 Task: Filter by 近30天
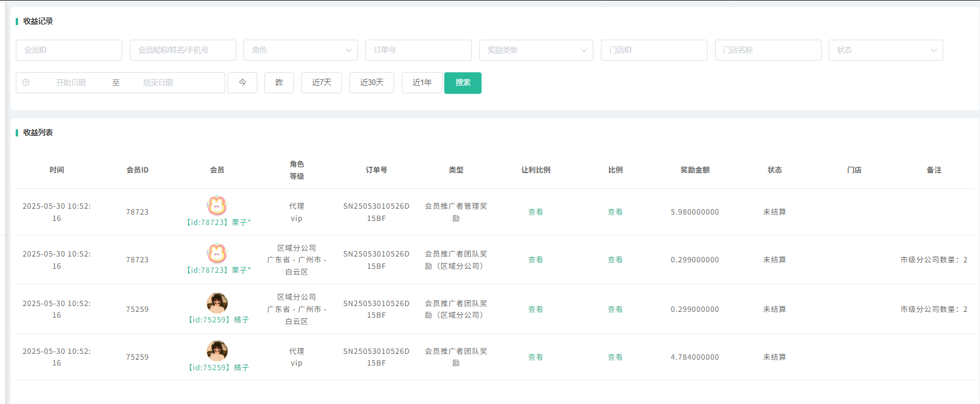tap(372, 83)
